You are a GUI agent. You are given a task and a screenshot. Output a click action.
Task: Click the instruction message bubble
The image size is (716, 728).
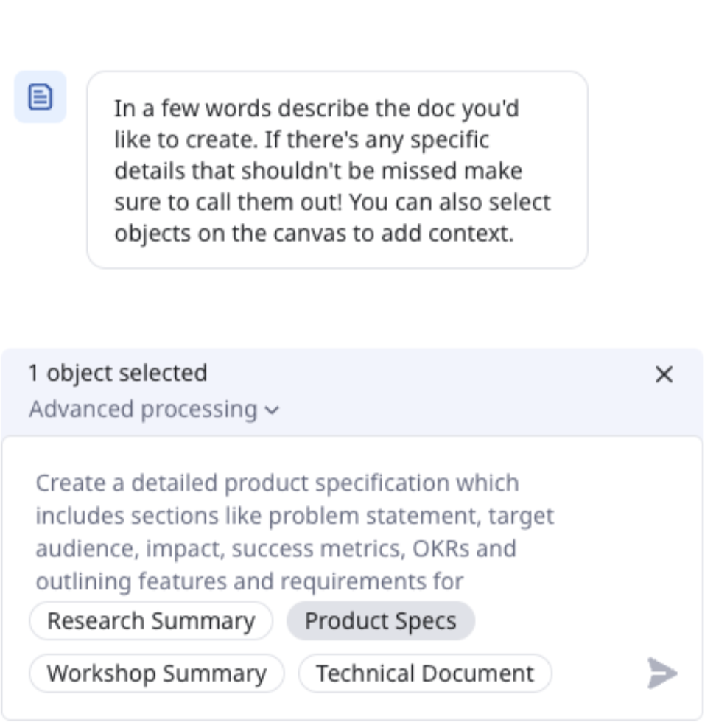tap(337, 170)
